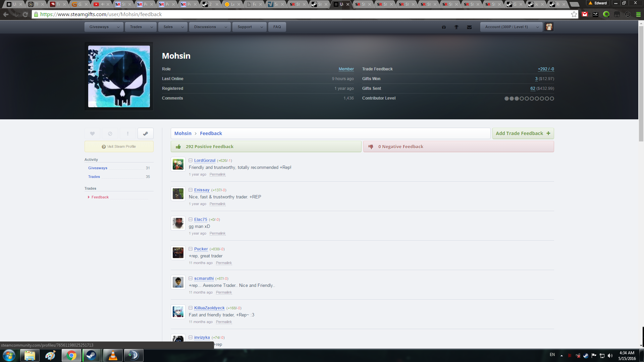Viewport: 644px width, 362px height.
Task: Open scmaruthi's Permalink
Action: click(x=224, y=293)
